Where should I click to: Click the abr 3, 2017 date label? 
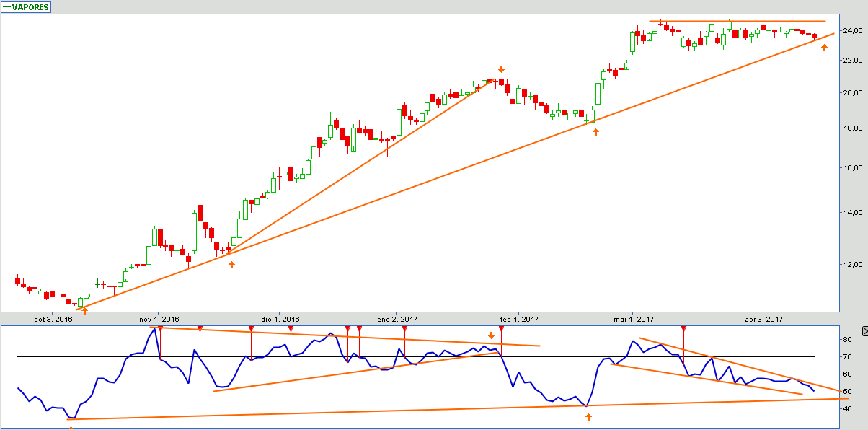(x=763, y=319)
